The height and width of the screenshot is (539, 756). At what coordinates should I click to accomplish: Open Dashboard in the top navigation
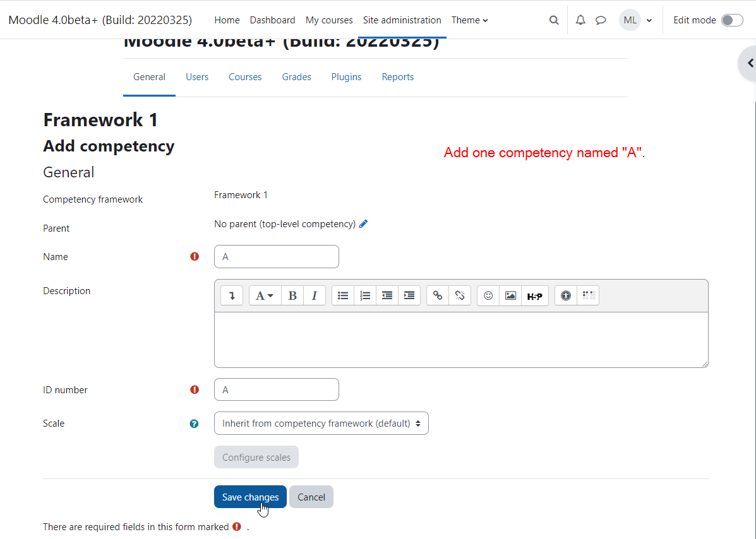pyautogui.click(x=272, y=20)
